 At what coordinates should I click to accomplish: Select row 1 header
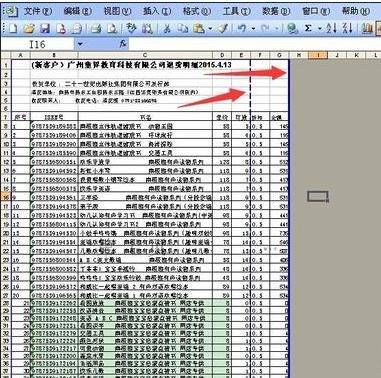pyautogui.click(x=6, y=65)
